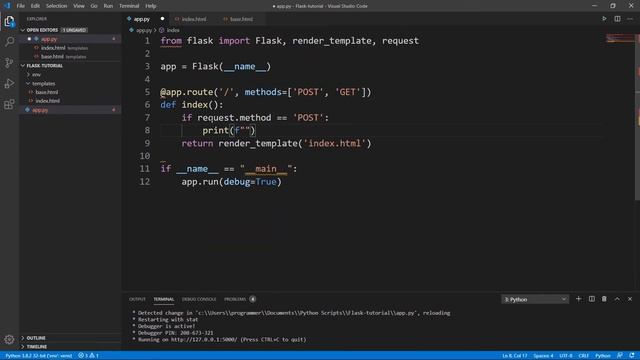The image size is (640, 360).
Task: Click the Problems count badge
Action: 253,299
